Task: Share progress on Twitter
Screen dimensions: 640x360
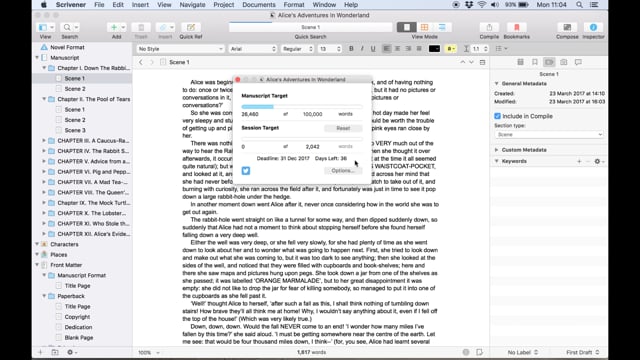Action: pyautogui.click(x=246, y=171)
